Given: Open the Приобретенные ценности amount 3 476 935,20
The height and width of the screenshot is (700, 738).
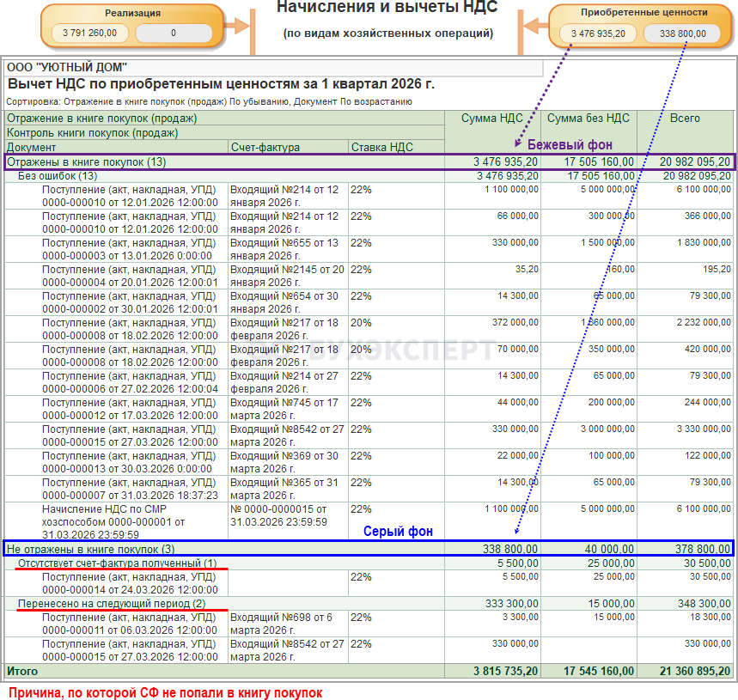Looking at the screenshot, I should [x=598, y=33].
